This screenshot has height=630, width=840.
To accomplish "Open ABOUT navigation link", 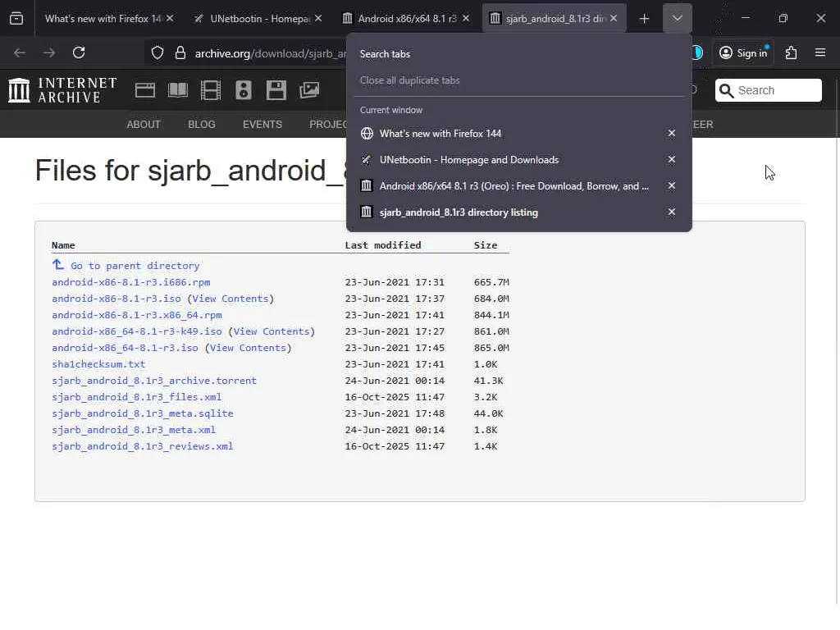I will pos(144,125).
